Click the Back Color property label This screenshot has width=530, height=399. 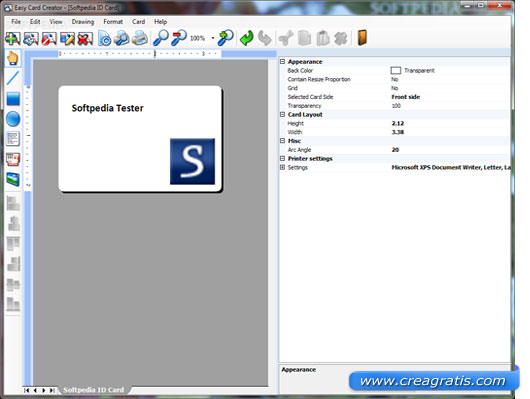[300, 70]
